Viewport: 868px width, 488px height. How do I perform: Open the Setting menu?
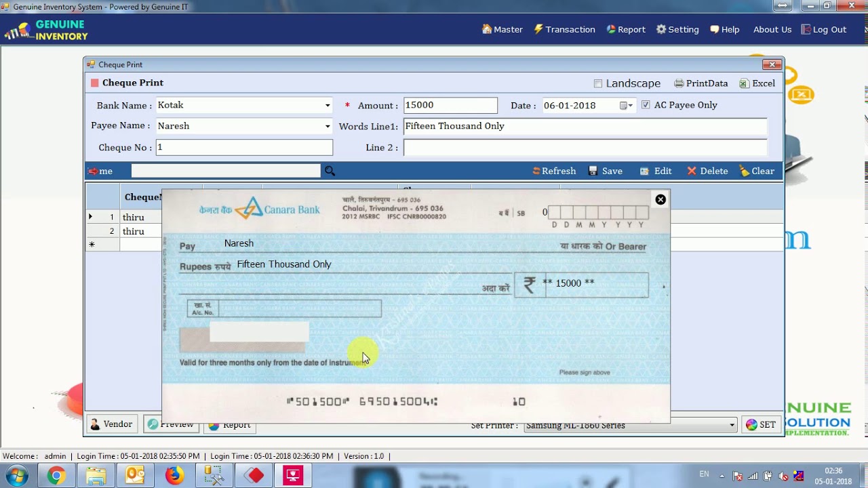tap(677, 29)
